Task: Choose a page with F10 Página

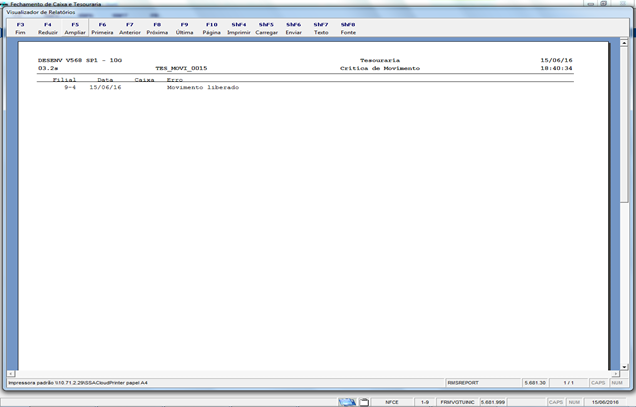Action: [211, 28]
